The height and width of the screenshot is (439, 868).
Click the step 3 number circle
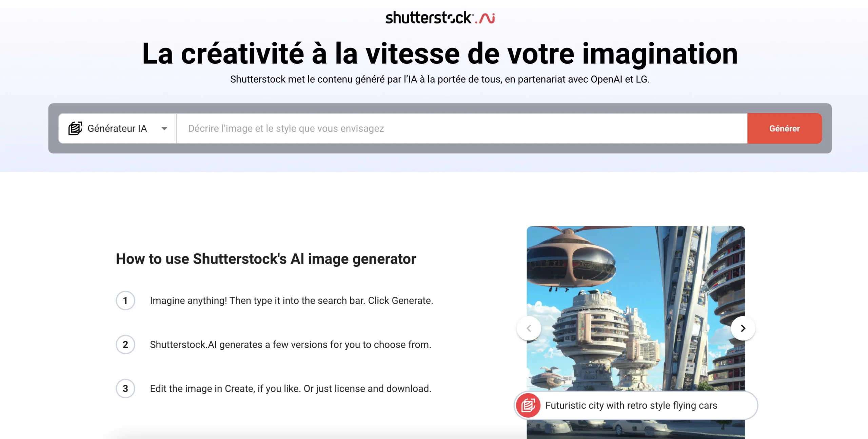125,389
